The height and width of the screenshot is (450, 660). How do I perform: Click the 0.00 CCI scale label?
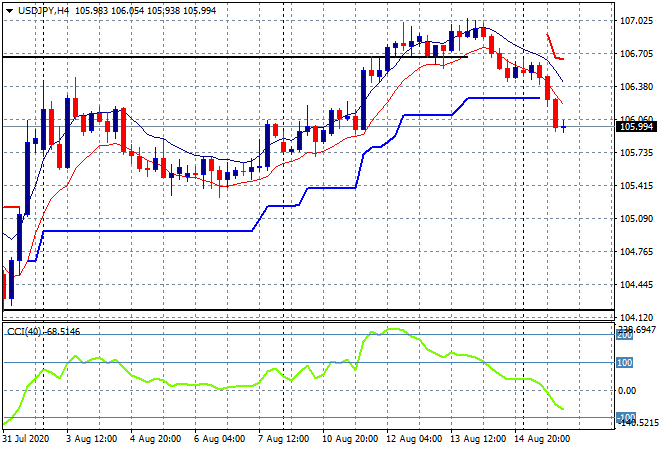click(x=627, y=391)
